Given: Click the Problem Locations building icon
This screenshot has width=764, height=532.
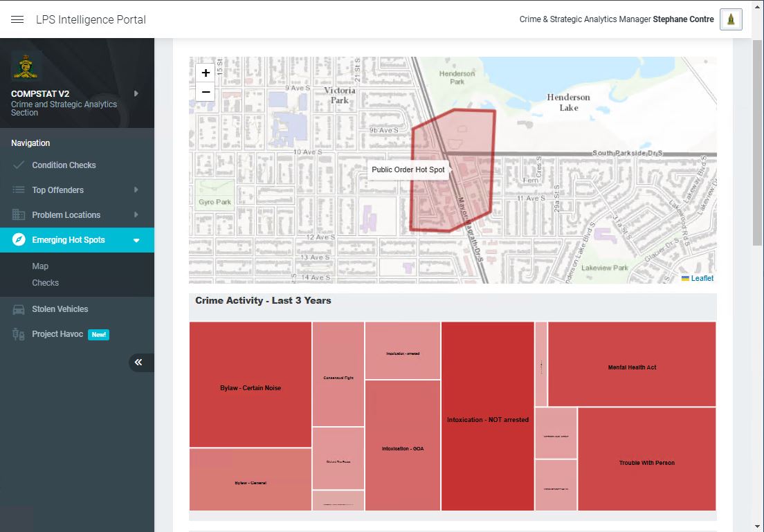Looking at the screenshot, I should (19, 215).
